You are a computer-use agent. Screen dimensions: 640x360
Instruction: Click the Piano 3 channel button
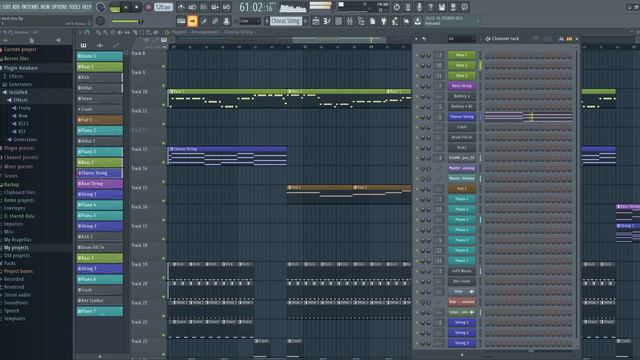coord(462,220)
